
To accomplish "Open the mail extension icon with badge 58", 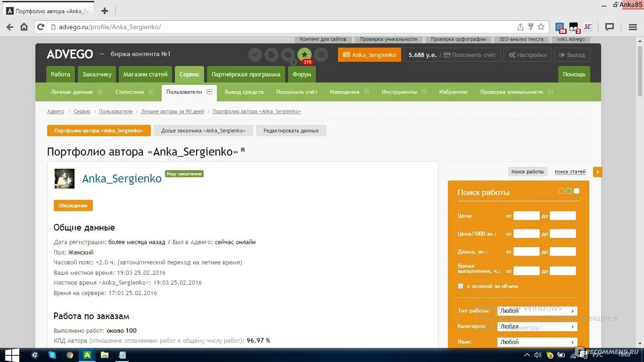I will coord(560,27).
